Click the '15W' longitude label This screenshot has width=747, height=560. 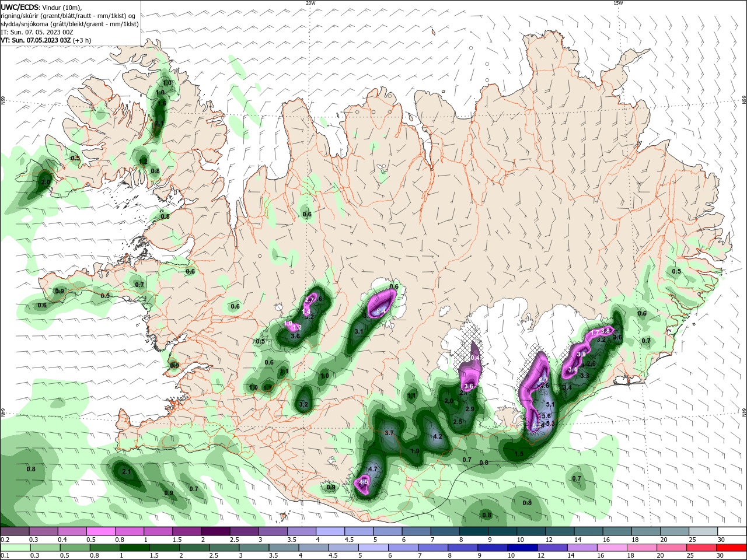618,3
